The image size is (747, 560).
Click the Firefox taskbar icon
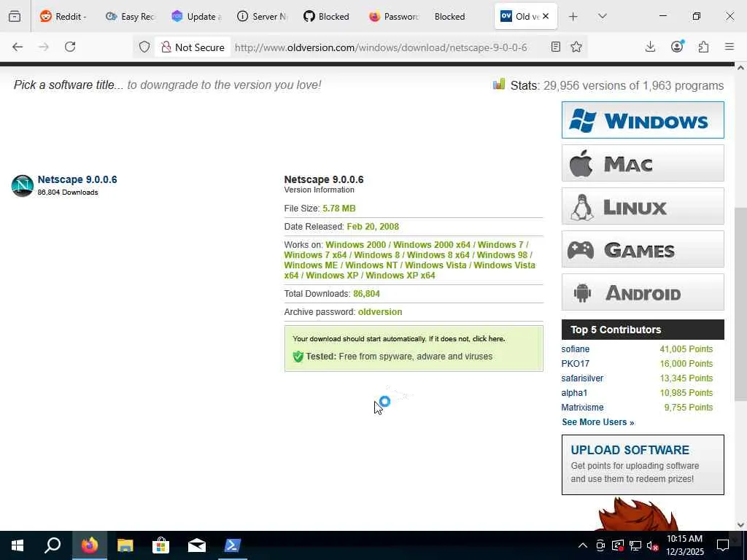click(89, 545)
